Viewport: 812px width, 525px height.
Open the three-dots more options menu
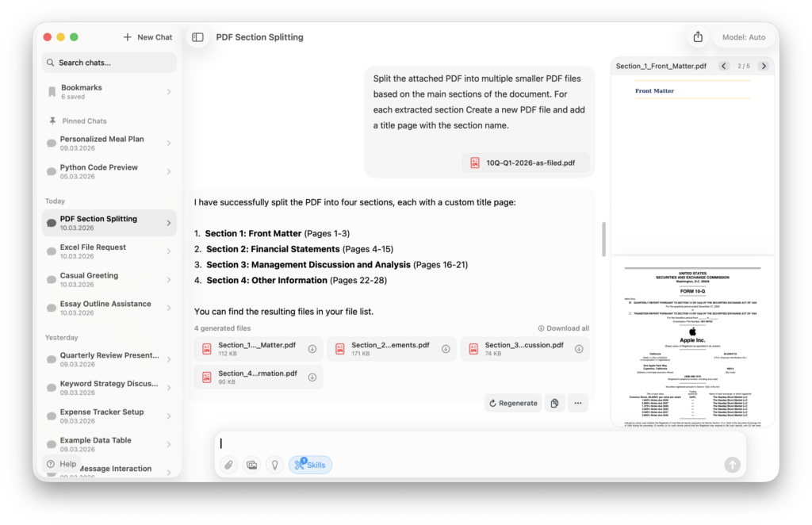578,404
